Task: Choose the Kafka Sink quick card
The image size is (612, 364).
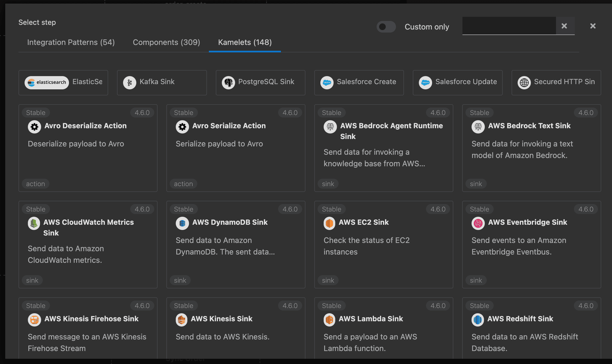Action: coord(162,82)
